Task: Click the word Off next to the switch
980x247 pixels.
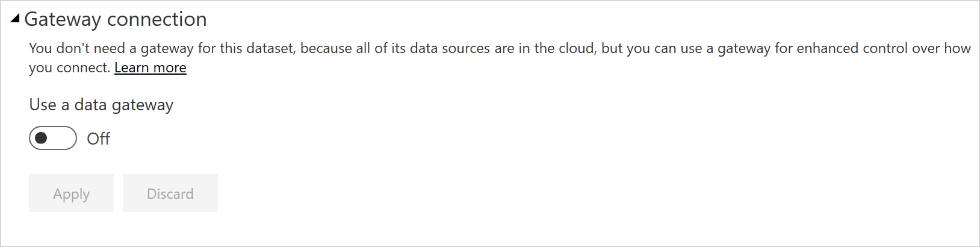Action: pyautogui.click(x=98, y=139)
